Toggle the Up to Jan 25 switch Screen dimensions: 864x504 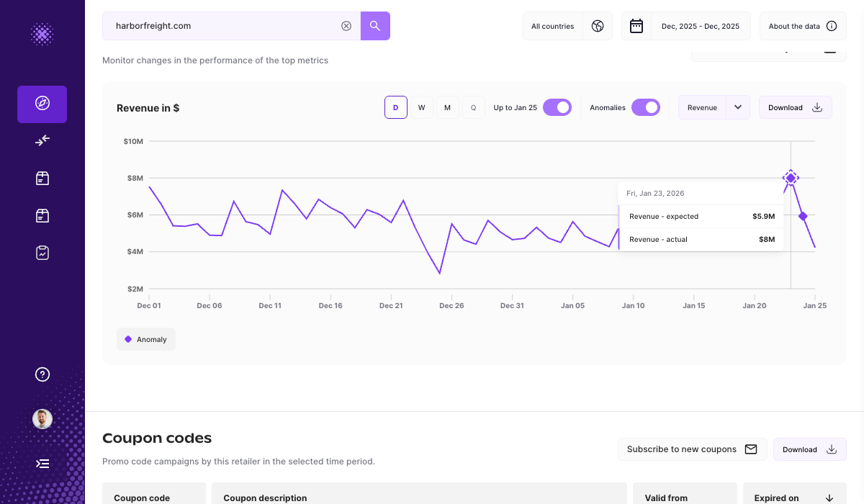point(557,106)
